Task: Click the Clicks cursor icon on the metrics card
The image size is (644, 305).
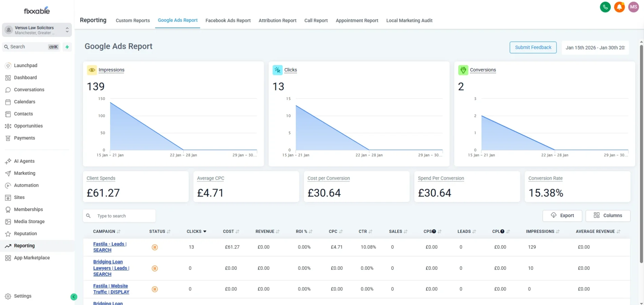Action: pyautogui.click(x=277, y=70)
